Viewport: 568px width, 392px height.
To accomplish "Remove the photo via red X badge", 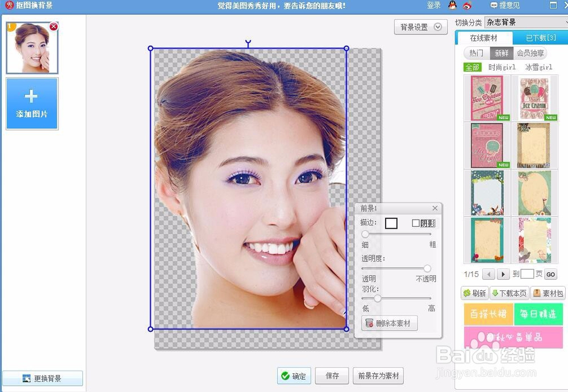I will coord(55,26).
